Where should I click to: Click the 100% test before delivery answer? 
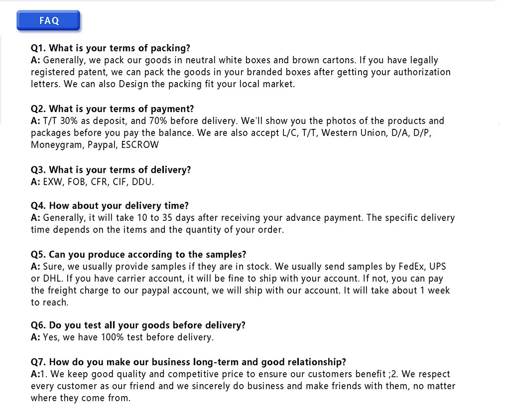[123, 337]
